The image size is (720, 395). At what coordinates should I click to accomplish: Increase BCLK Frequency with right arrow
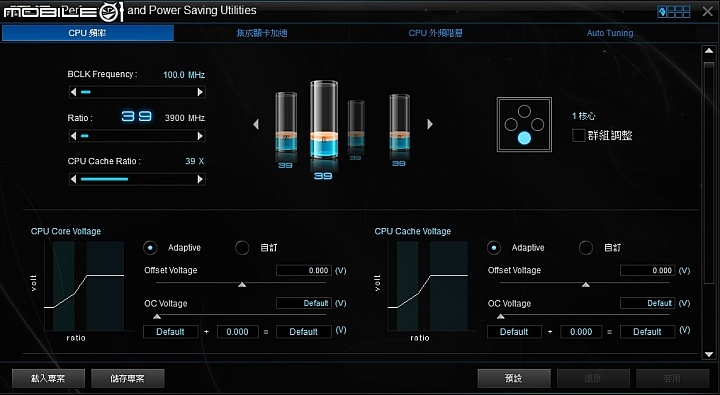tap(200, 92)
